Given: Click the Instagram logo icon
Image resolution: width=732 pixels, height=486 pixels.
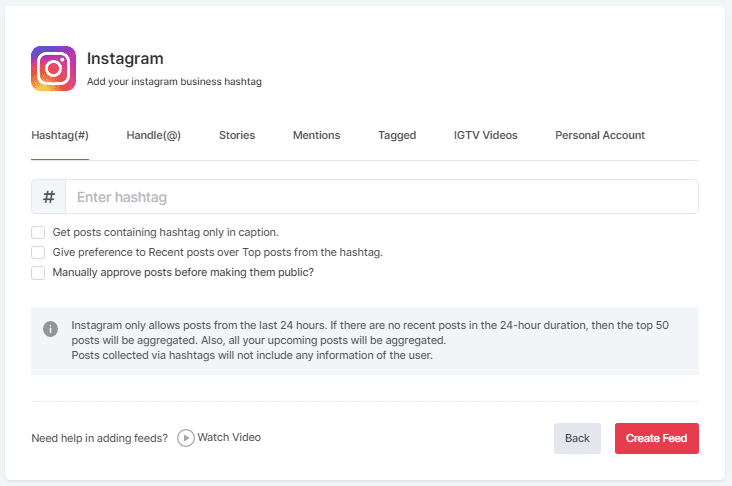Looking at the screenshot, I should pyautogui.click(x=54, y=69).
